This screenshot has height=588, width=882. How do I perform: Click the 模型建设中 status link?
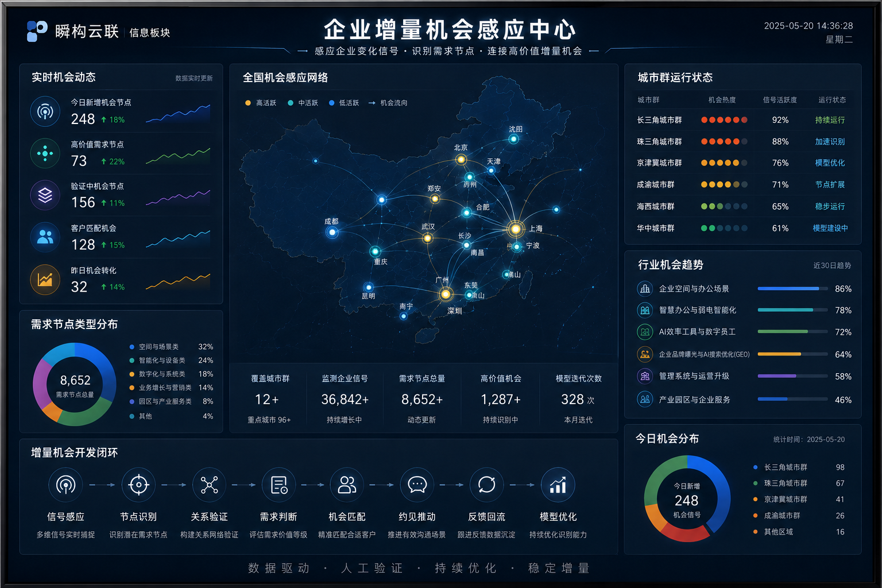point(830,228)
